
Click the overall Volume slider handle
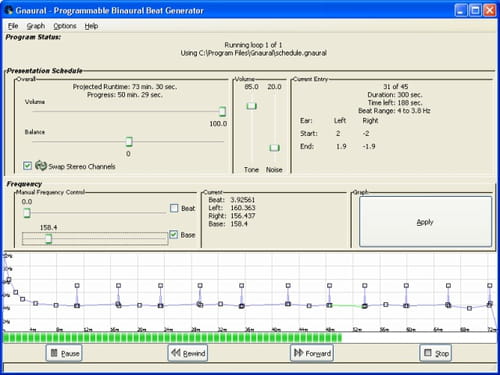tap(222, 111)
